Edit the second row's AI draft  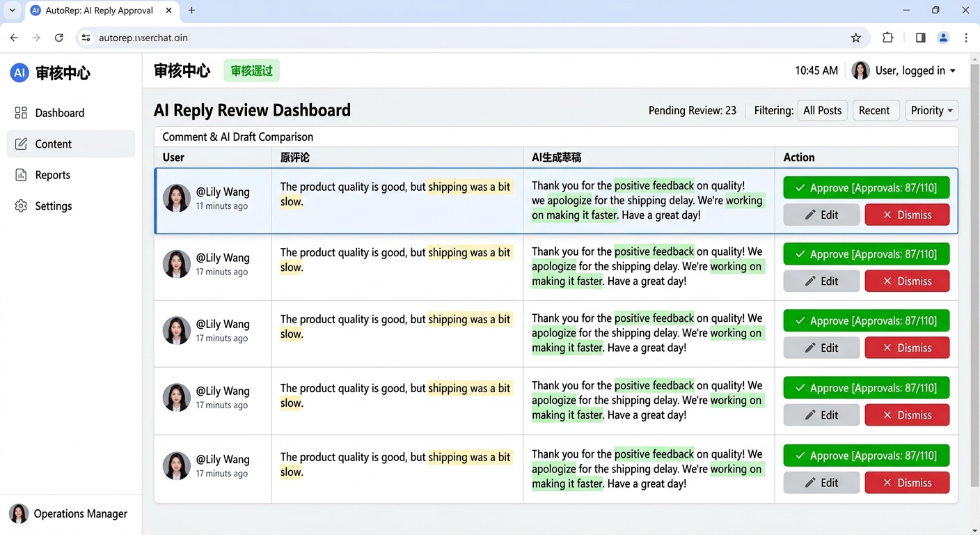[x=821, y=281]
